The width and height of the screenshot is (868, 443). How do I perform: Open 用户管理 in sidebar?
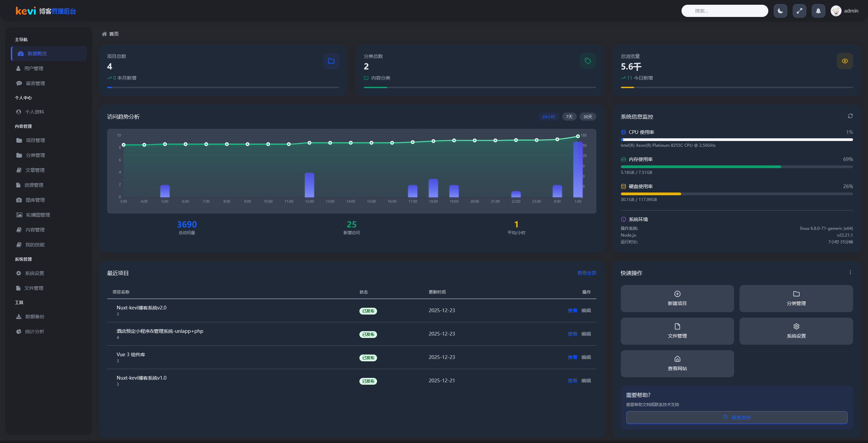34,68
